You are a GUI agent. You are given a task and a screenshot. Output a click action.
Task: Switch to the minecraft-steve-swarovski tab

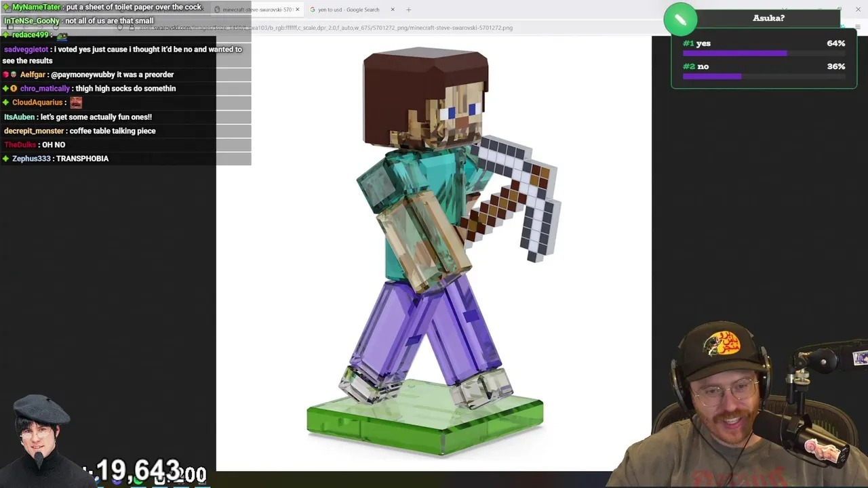(x=257, y=9)
